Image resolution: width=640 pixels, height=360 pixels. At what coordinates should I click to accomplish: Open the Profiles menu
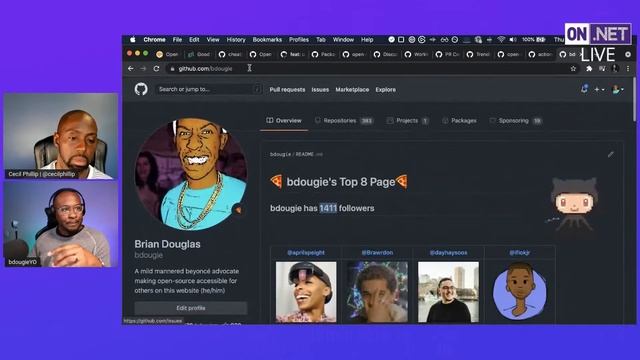click(x=299, y=40)
